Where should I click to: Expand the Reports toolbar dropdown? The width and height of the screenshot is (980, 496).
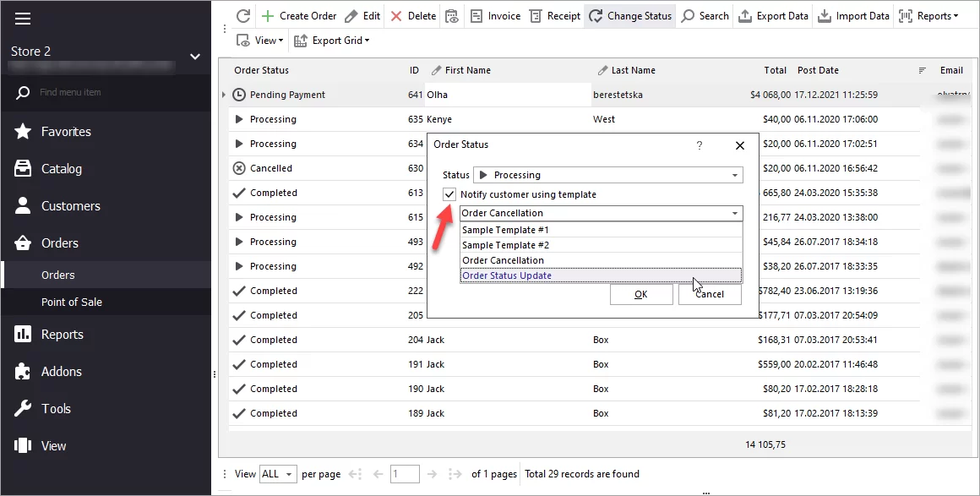(929, 16)
